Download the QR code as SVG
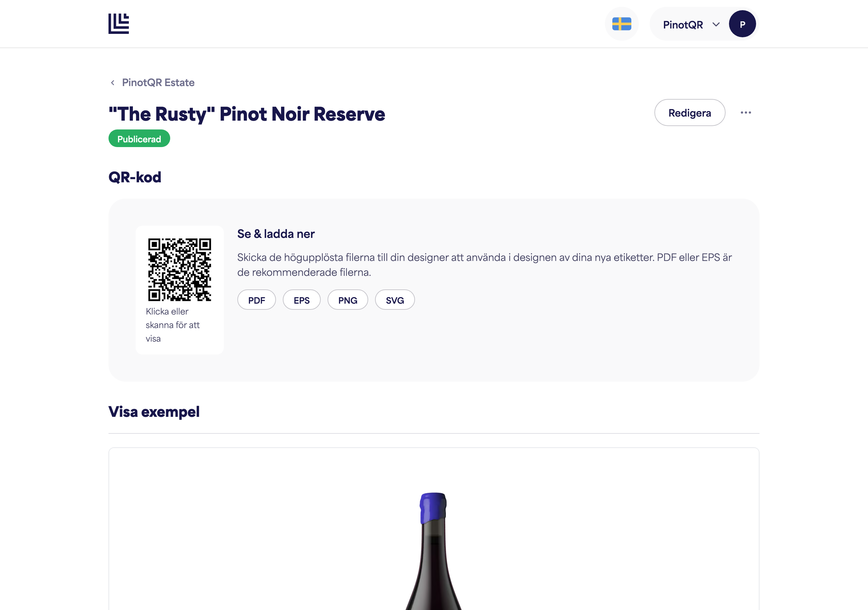The width and height of the screenshot is (868, 610). (x=395, y=300)
